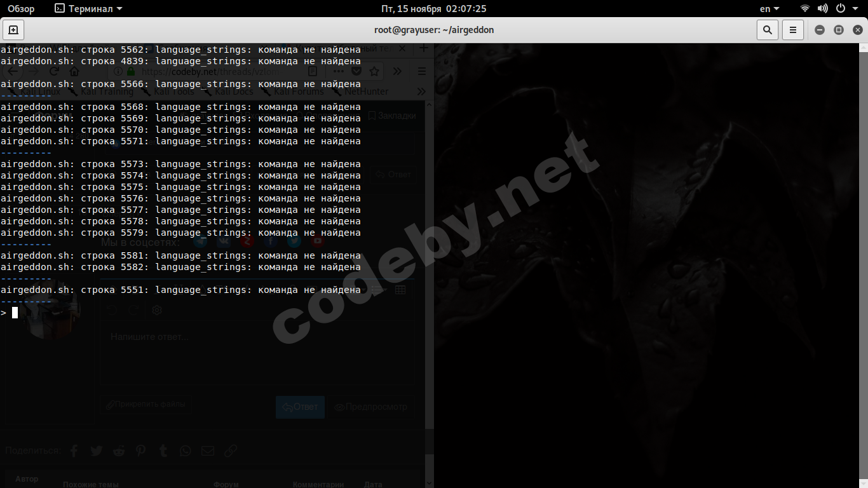
Task: Minimize the terminal window
Action: coord(820,30)
